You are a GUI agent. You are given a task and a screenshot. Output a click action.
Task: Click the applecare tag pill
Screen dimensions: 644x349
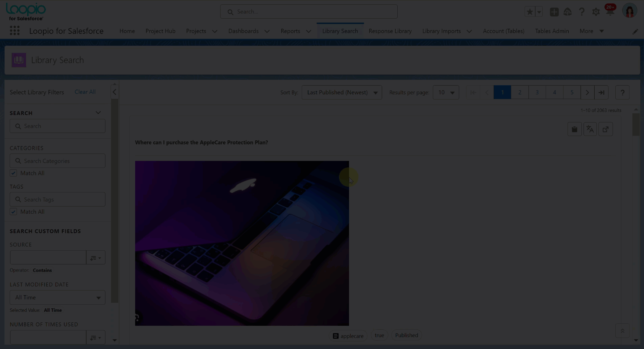(x=348, y=336)
